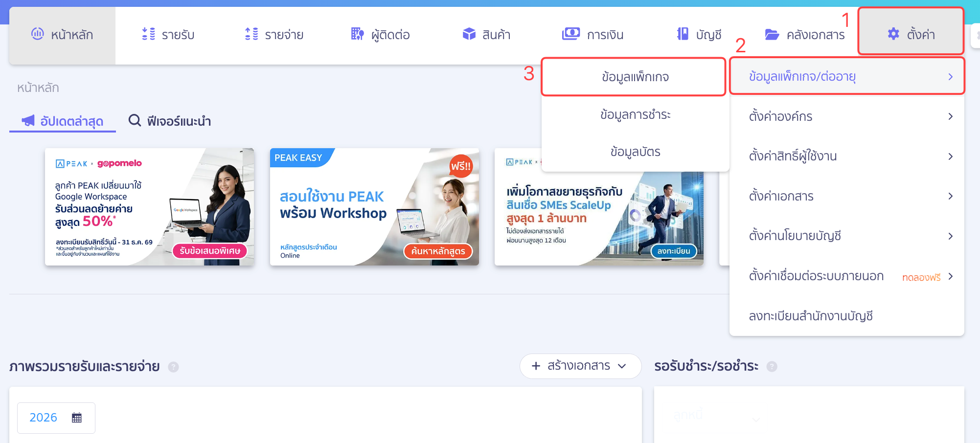
Task: Click the ทดลองฟรี orange label
Action: click(x=921, y=277)
